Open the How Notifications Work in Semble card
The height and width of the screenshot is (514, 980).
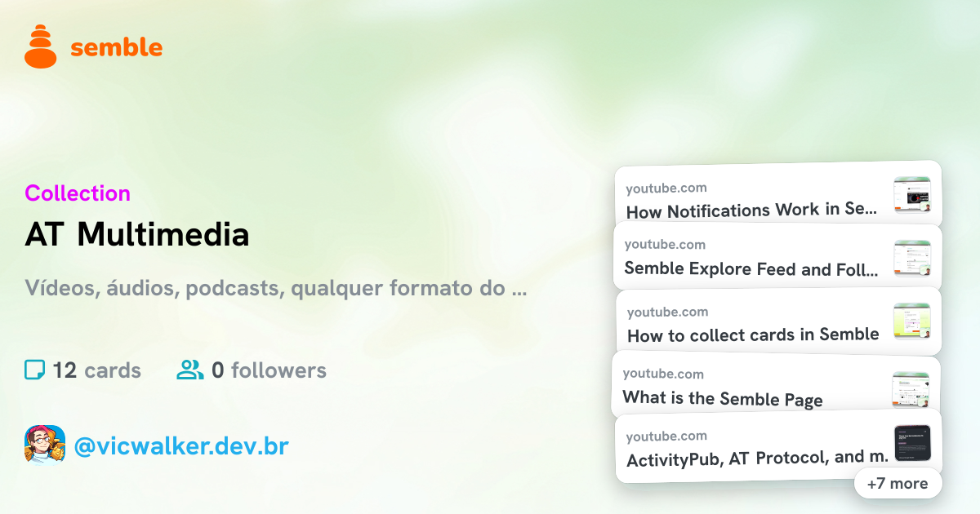coord(777,195)
